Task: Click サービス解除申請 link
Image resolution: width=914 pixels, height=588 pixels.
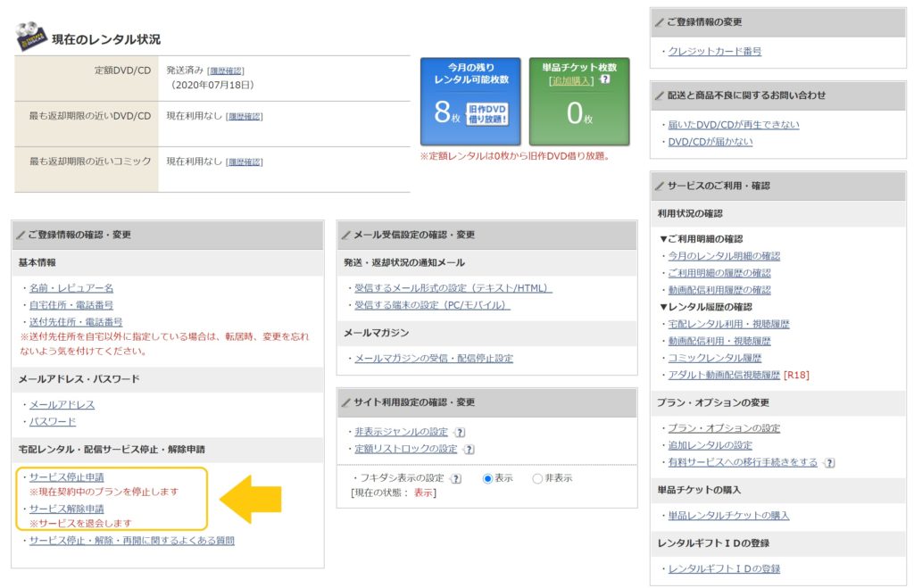Action: [x=66, y=509]
